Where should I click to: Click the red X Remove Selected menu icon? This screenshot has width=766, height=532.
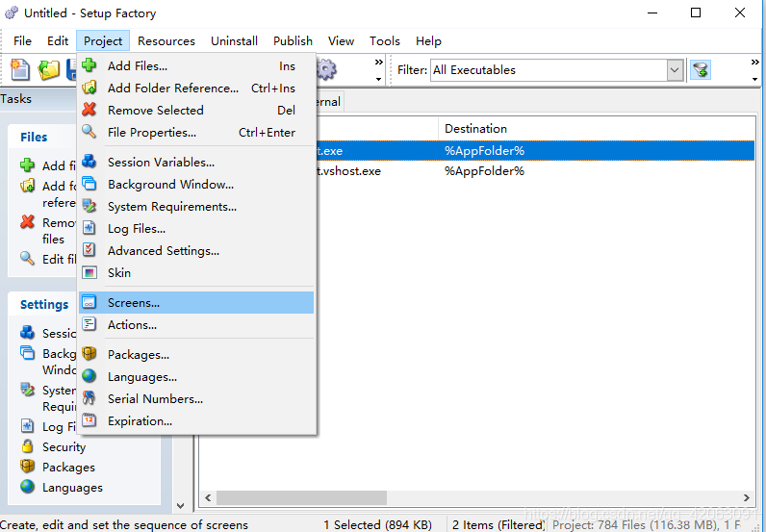[x=89, y=110]
